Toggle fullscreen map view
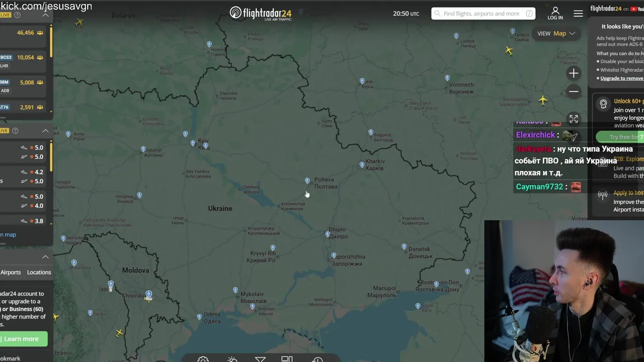 [x=574, y=119]
